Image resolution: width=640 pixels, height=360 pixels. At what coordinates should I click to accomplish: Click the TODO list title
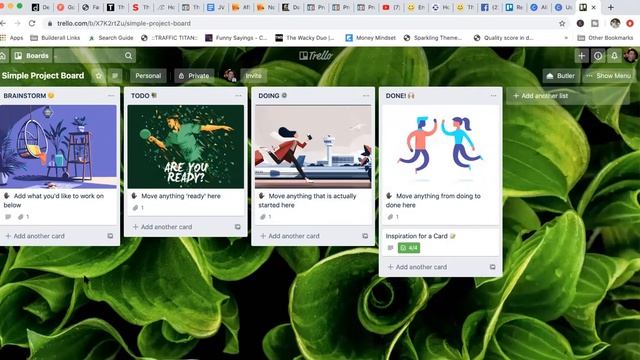click(x=144, y=96)
